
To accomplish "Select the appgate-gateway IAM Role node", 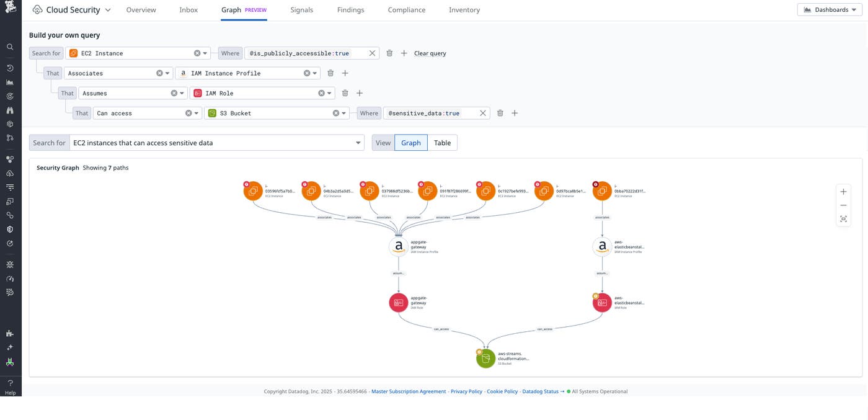I will (x=398, y=302).
